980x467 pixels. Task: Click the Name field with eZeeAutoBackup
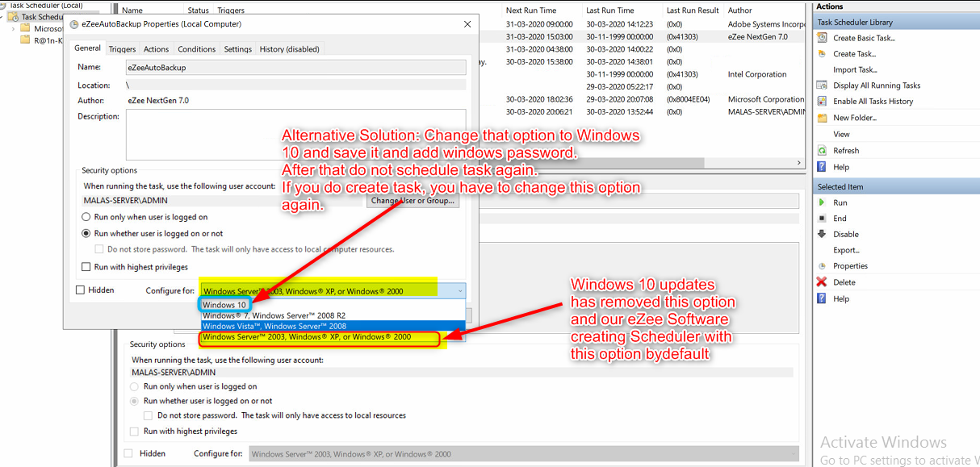pyautogui.click(x=296, y=68)
